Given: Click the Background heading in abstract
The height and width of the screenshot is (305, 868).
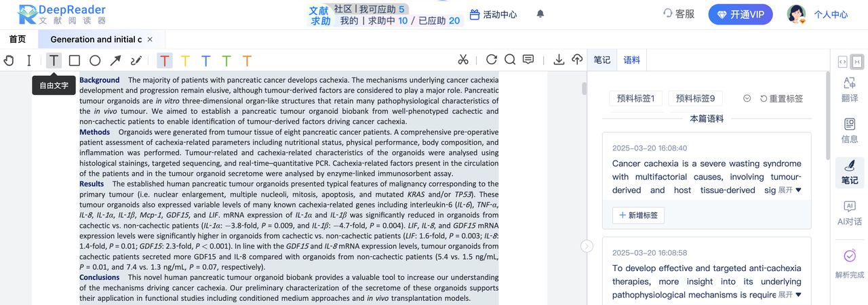Looking at the screenshot, I should click(99, 80).
